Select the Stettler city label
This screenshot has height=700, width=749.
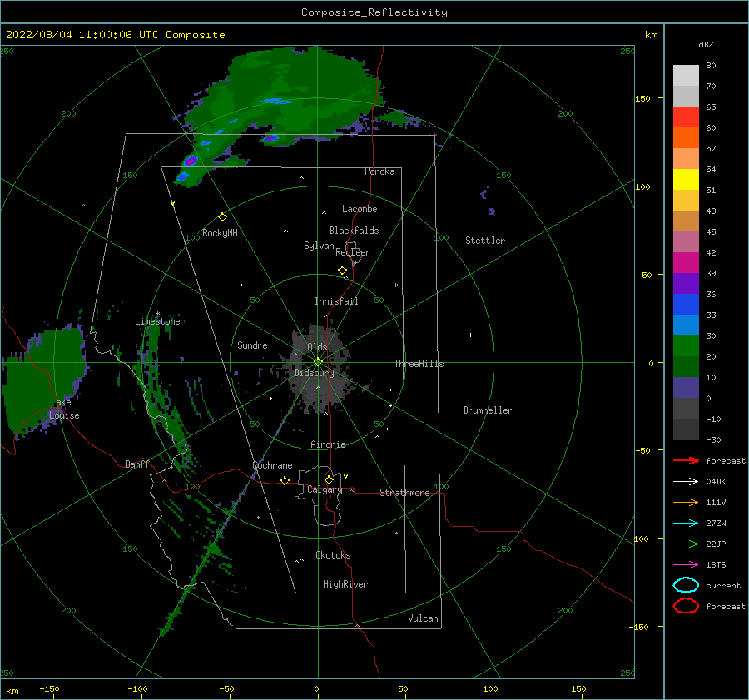[485, 241]
